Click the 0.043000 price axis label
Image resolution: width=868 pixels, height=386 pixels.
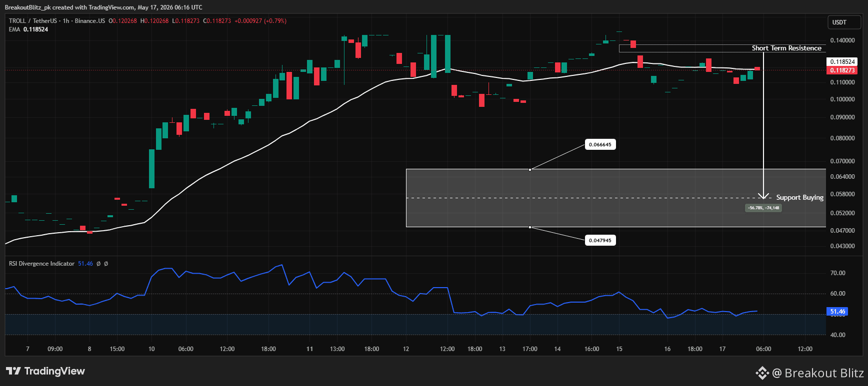(x=842, y=246)
